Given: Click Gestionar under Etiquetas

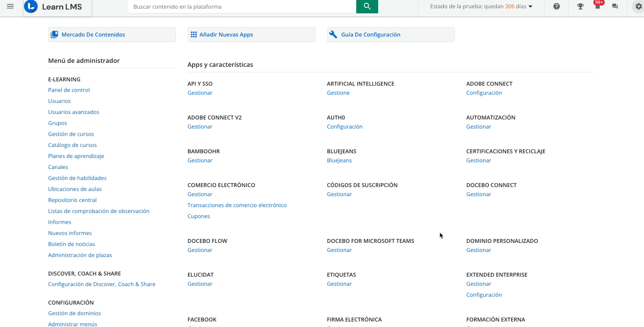Looking at the screenshot, I should (339, 284).
